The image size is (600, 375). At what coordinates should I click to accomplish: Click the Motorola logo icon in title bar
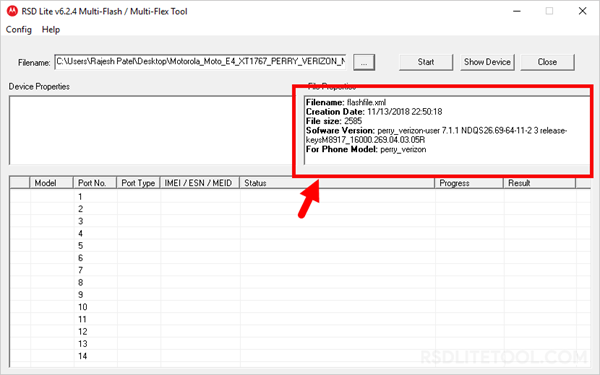click(12, 11)
